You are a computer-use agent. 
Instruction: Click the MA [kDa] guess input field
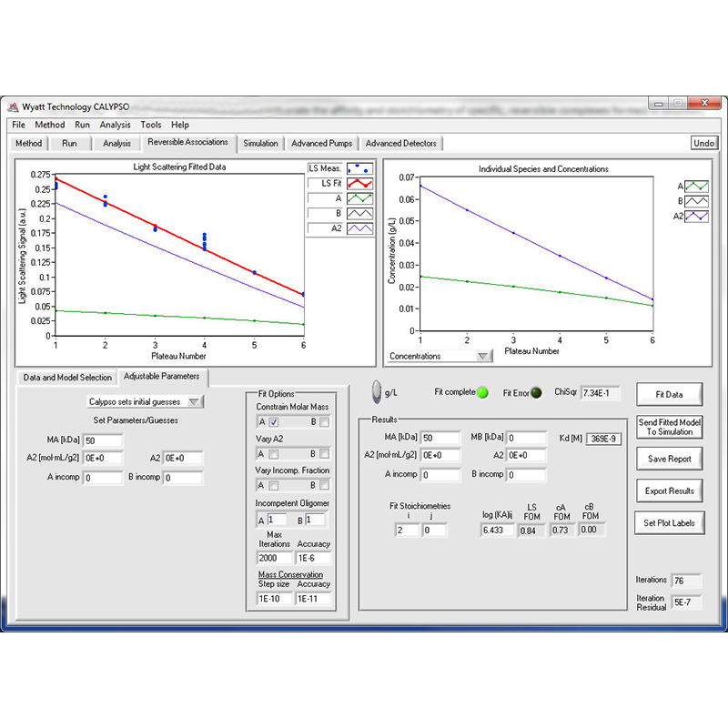tap(103, 440)
